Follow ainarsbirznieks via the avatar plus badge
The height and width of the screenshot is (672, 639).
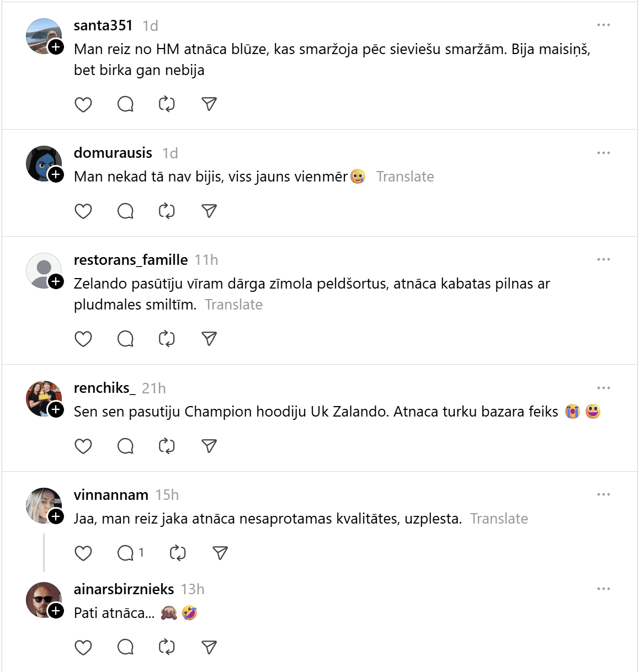pyautogui.click(x=56, y=611)
